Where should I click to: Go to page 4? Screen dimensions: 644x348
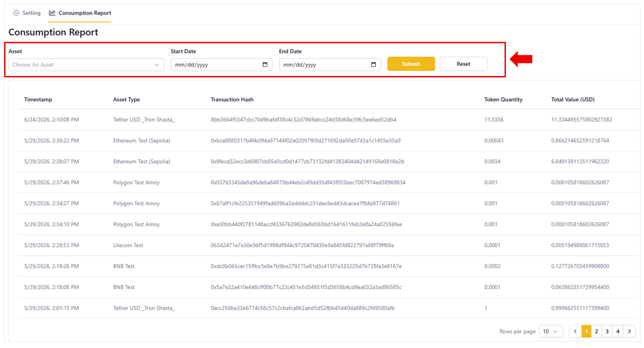coord(618,331)
